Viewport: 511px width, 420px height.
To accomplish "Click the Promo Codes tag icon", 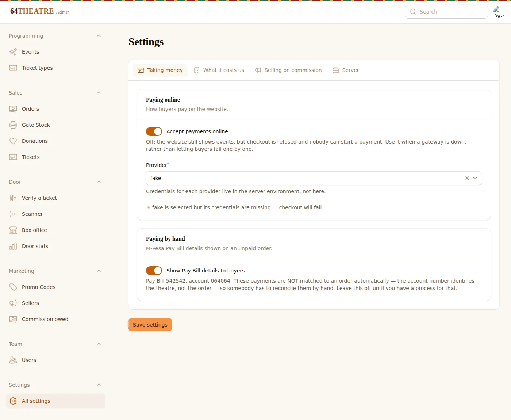I will (x=13, y=287).
